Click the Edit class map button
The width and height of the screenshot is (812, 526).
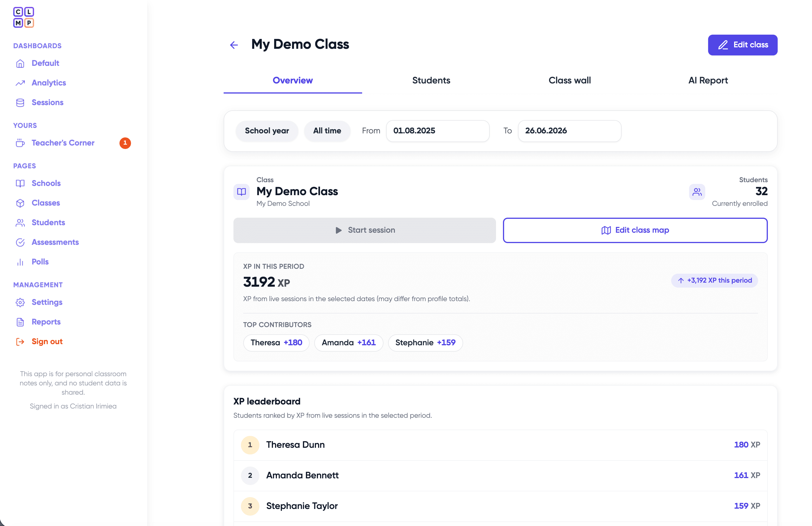(x=635, y=230)
